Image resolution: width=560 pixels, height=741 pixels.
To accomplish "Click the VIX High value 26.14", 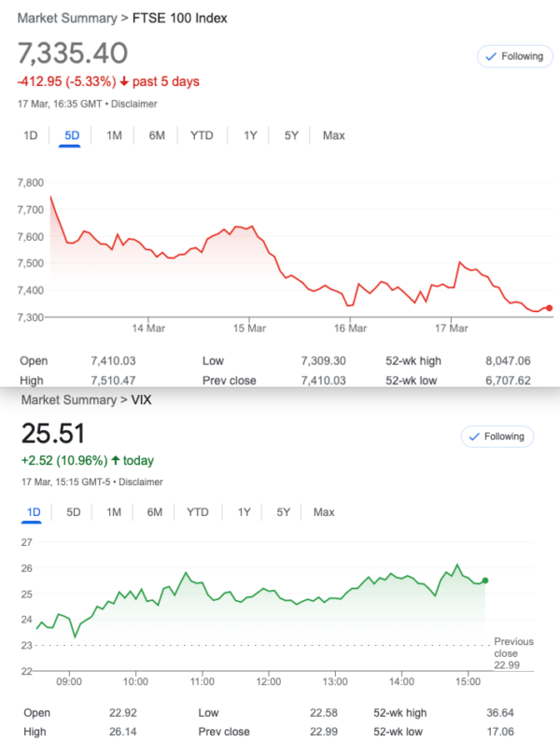I will 123,732.
